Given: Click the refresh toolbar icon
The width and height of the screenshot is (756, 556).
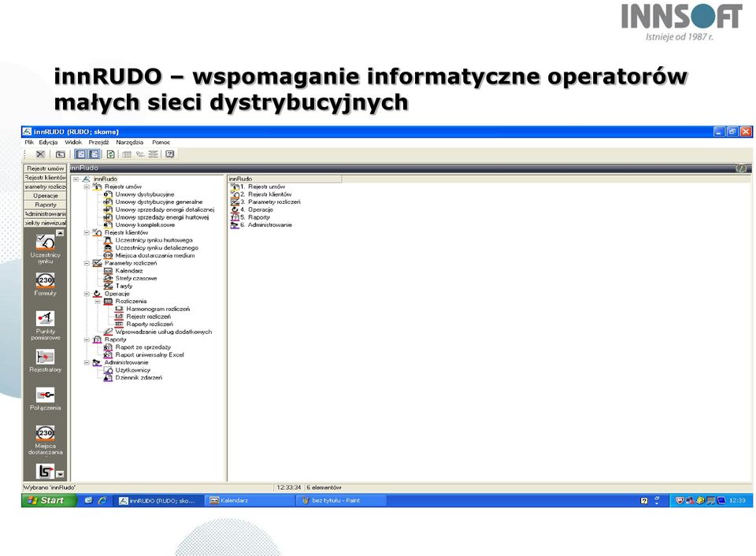Looking at the screenshot, I should (110, 154).
